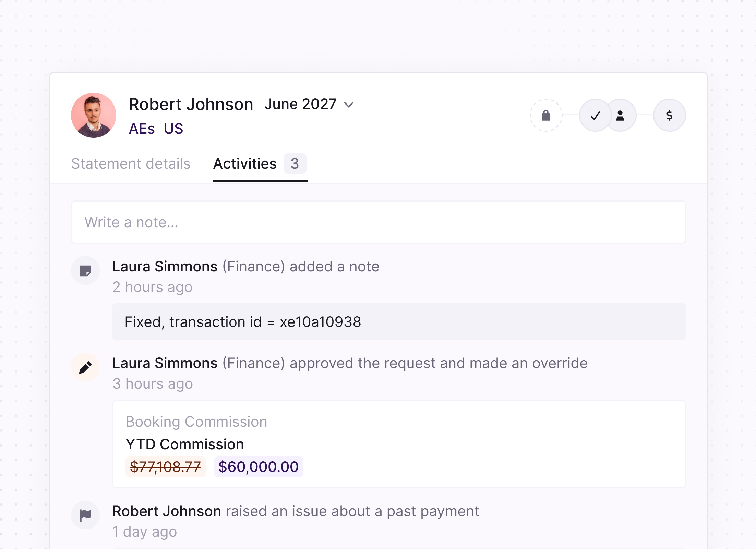Click the '2 hours ago' timestamp
Image resolution: width=756 pixels, height=549 pixels.
[x=153, y=287]
